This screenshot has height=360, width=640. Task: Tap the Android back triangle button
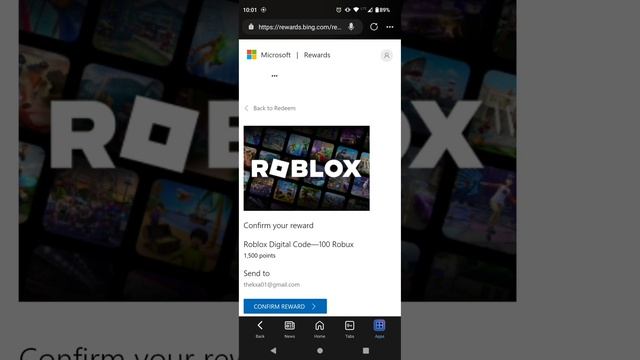pos(273,350)
